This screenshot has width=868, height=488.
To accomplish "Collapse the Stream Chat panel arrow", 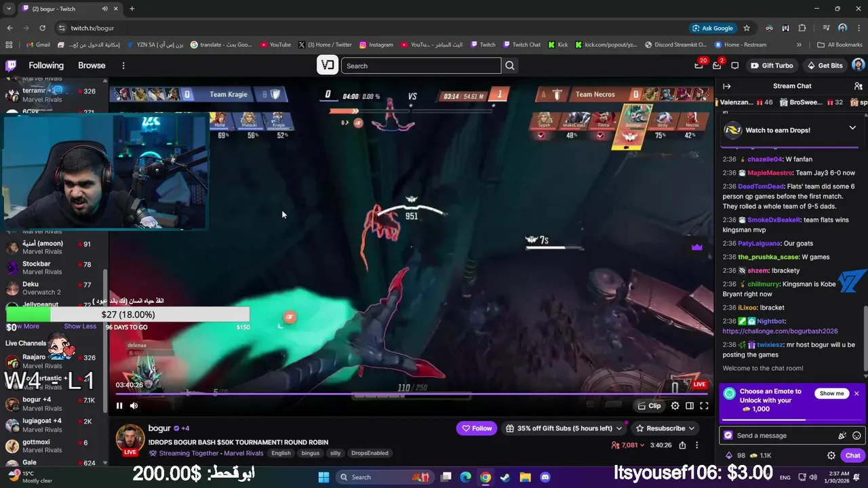I will point(727,86).
